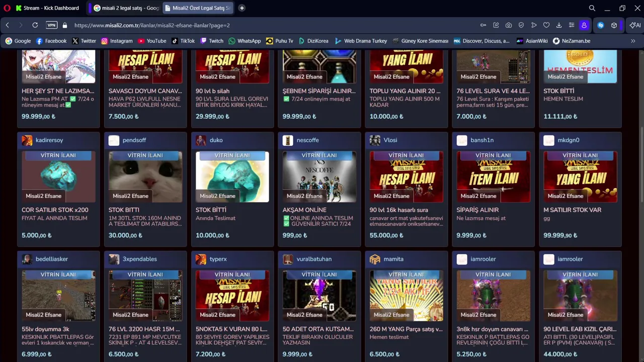The image size is (644, 362).
Task: Open the privacy shield icon
Action: coord(521,25)
